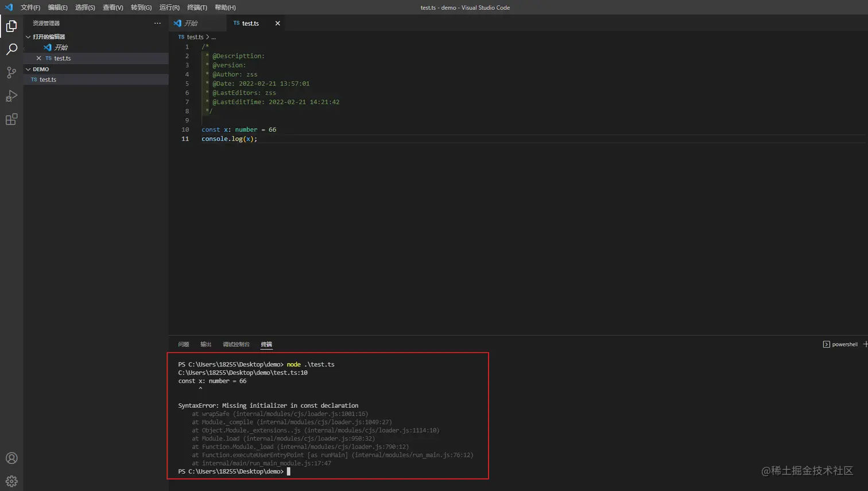Close test.ts in open editors list
Screen dimensions: 868x491
pyautogui.click(x=38, y=58)
